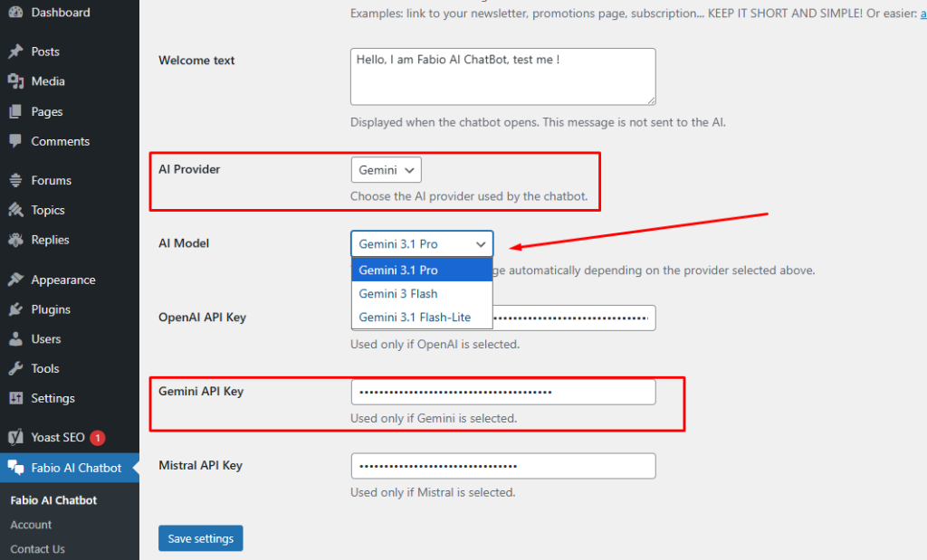Screen dimensions: 927x560
Task: Click the 'Mistral API Key' label
Action: click(x=200, y=466)
